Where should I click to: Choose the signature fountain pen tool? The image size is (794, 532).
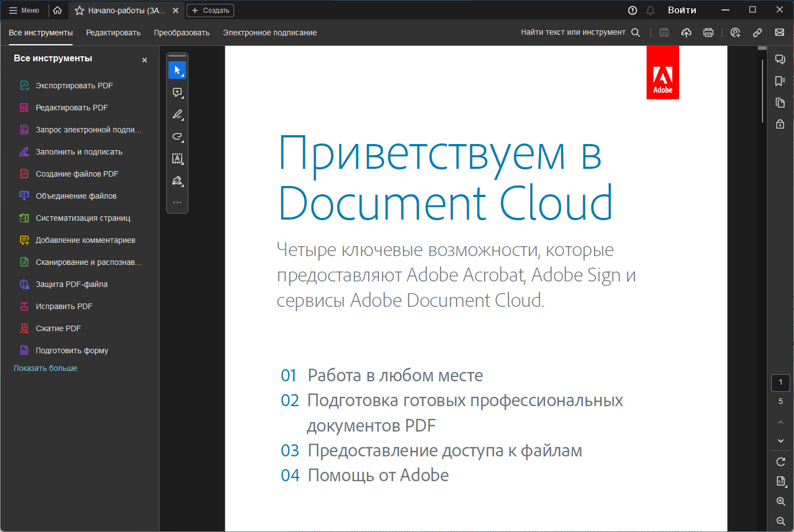[177, 180]
